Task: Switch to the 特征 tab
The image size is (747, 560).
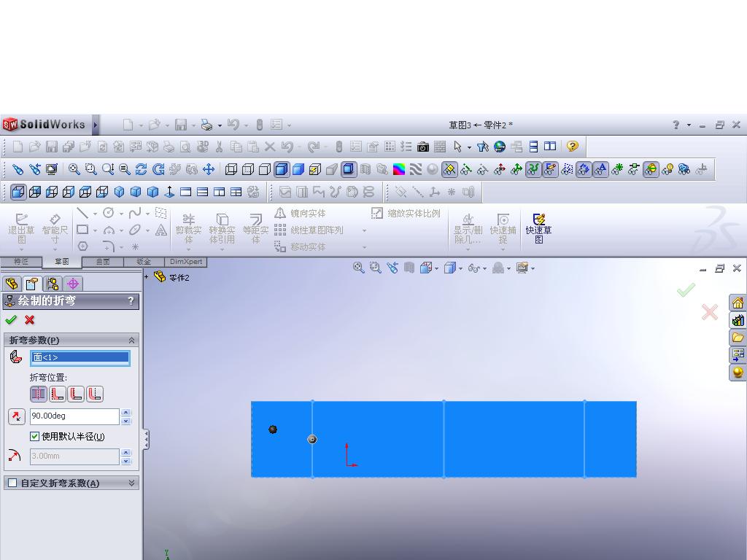Action: coord(21,262)
